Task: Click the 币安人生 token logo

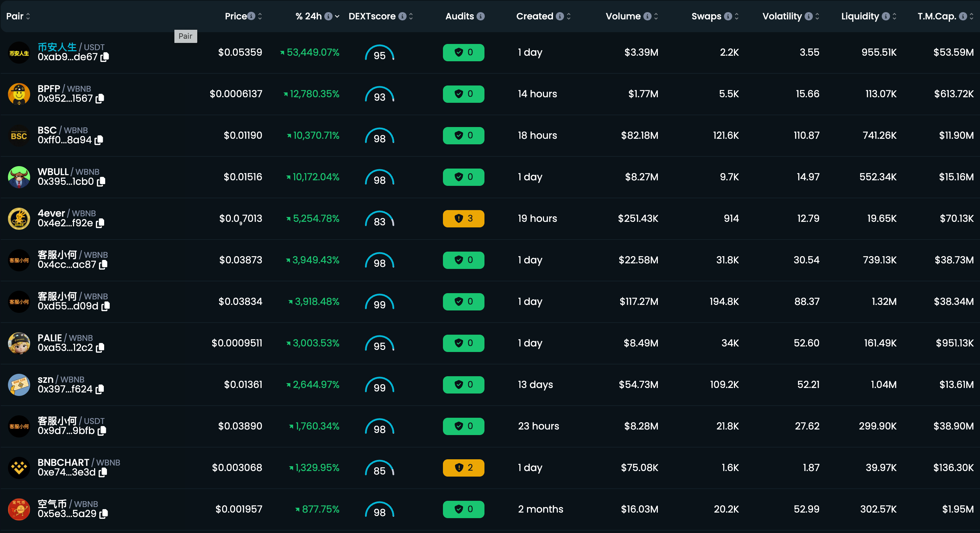Action: [x=19, y=53]
